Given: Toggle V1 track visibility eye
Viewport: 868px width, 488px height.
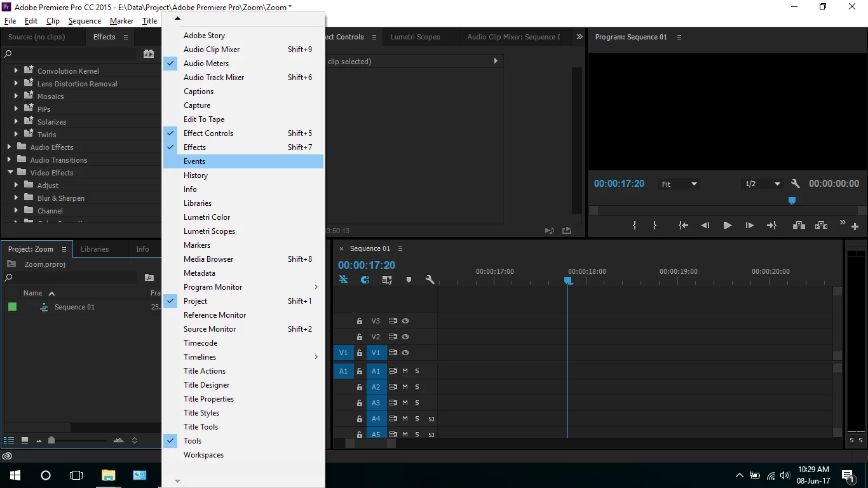Looking at the screenshot, I should [405, 353].
